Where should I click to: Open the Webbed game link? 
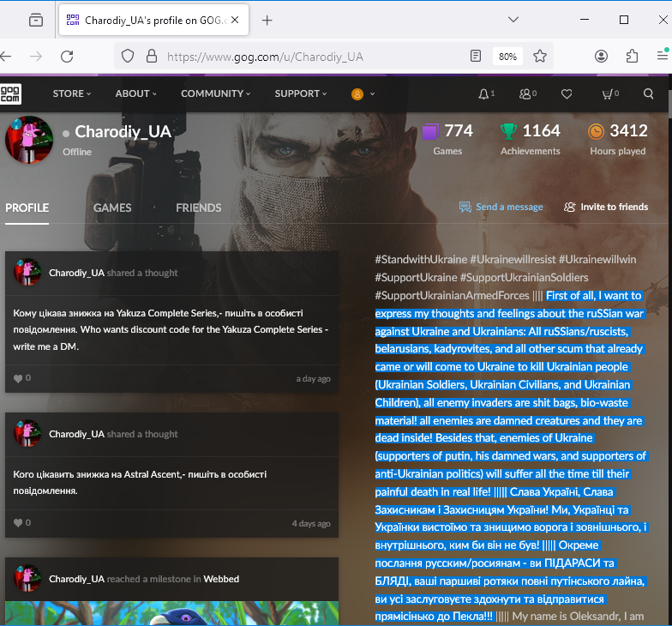click(221, 580)
